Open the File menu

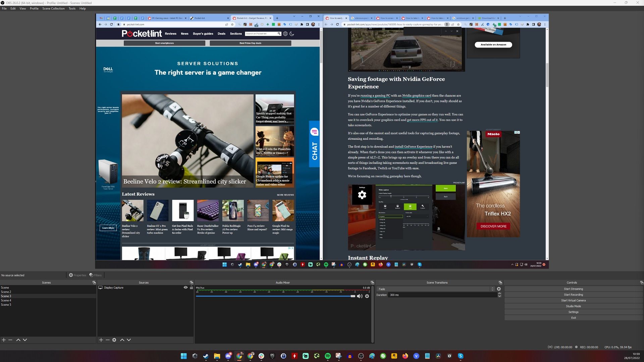click(x=4, y=8)
